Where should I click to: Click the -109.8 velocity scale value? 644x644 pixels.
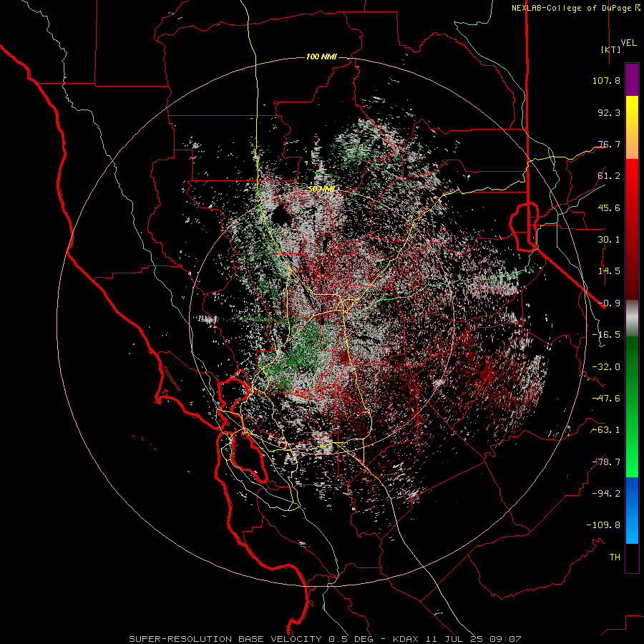603,525
